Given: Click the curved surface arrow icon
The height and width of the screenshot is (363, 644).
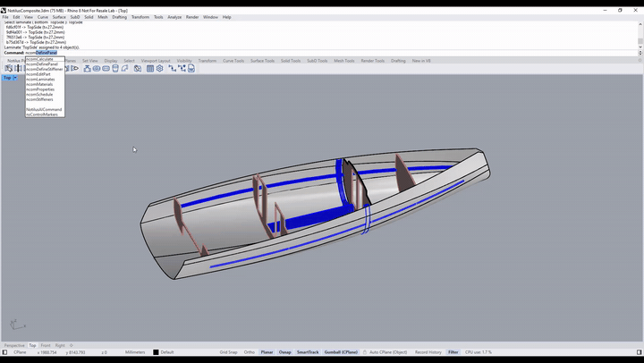Looking at the screenshot, I should 124,68.
